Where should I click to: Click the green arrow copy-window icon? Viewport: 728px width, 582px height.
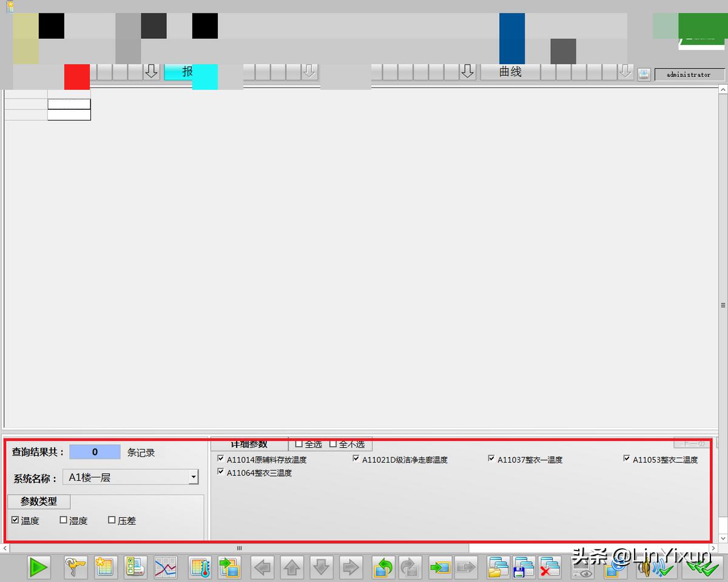pos(230,567)
